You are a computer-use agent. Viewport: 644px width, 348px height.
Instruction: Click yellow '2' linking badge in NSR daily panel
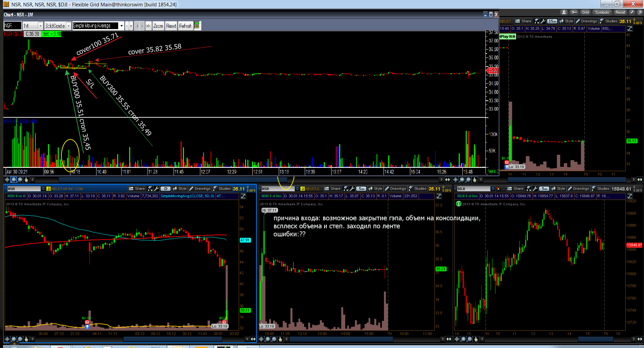point(48,189)
